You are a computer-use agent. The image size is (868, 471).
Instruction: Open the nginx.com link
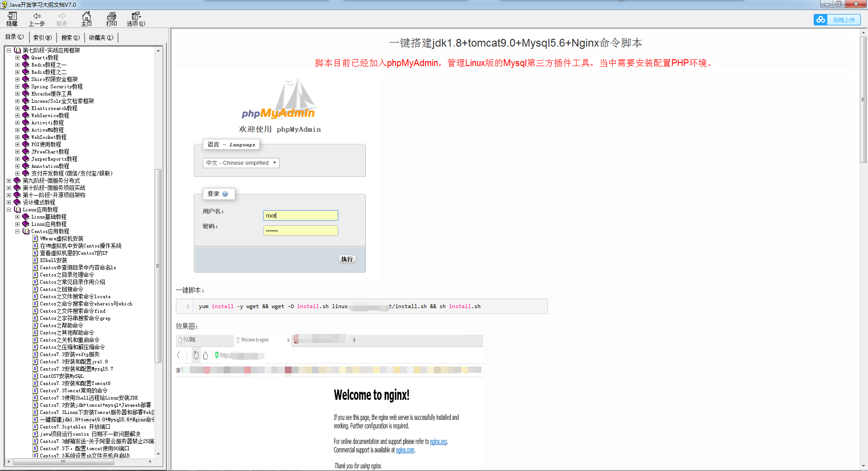(405, 450)
